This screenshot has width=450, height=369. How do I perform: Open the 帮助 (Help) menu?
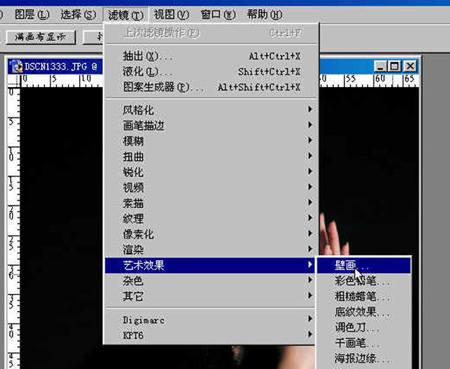(x=264, y=14)
